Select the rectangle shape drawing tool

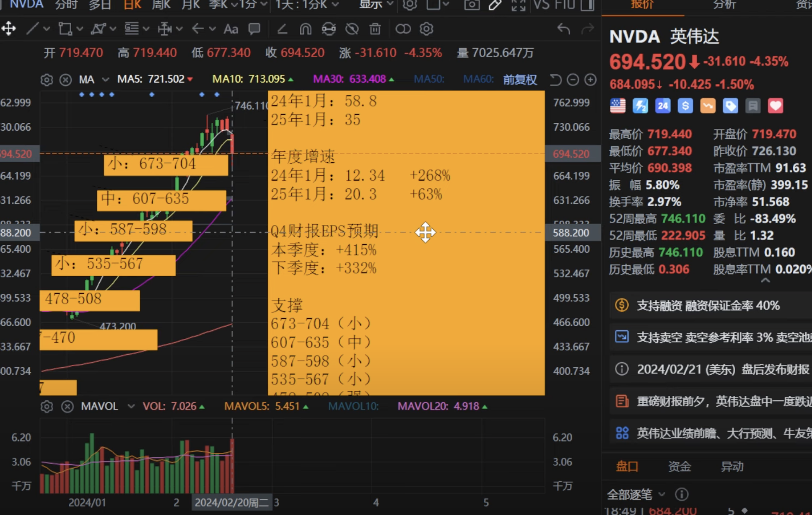65,29
